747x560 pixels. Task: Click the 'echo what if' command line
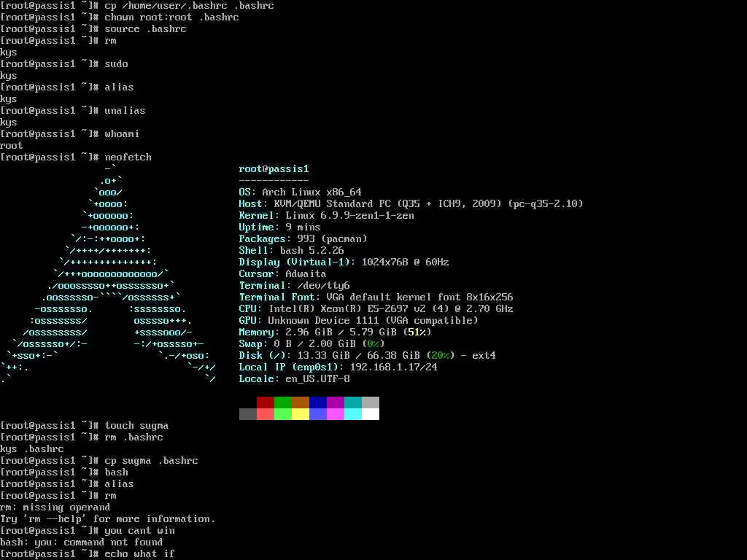click(x=88, y=554)
